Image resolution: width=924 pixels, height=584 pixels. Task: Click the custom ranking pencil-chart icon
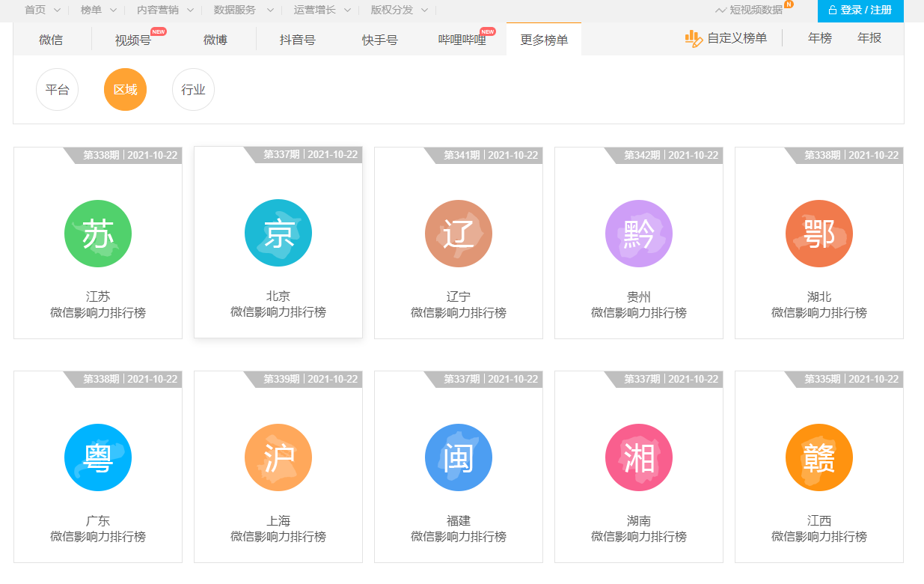(694, 38)
